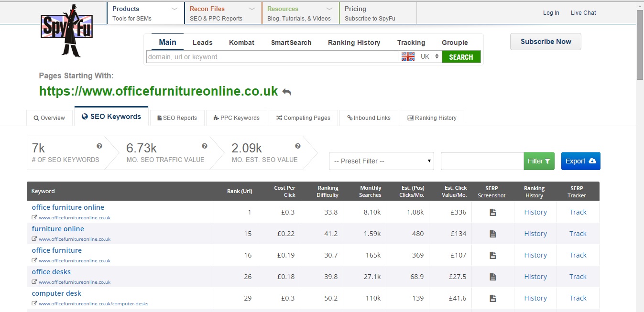
Task: Click the back arrow beside the domain URL
Action: pyautogui.click(x=286, y=92)
